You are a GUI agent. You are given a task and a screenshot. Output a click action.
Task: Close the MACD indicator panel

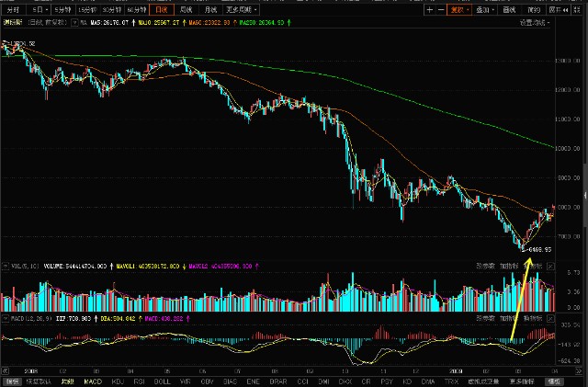550,318
